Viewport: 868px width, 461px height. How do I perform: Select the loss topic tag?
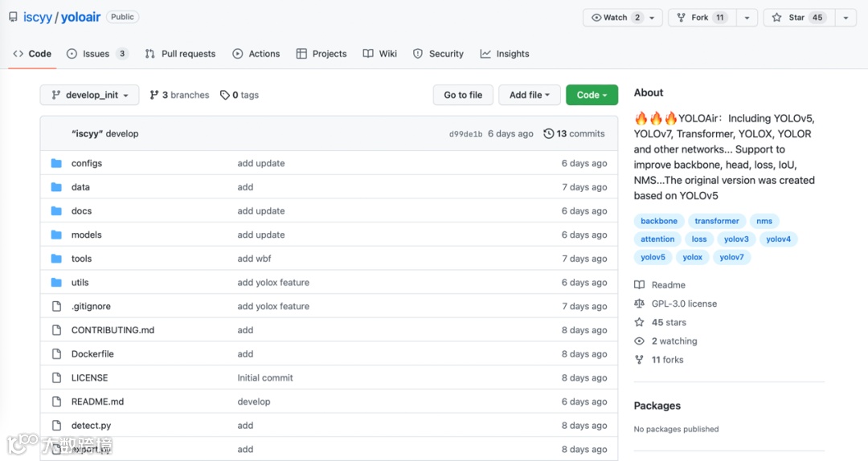(699, 239)
